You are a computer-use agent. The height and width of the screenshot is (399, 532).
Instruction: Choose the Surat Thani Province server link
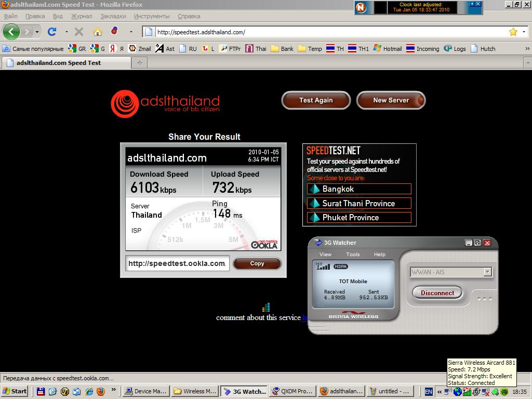click(359, 203)
